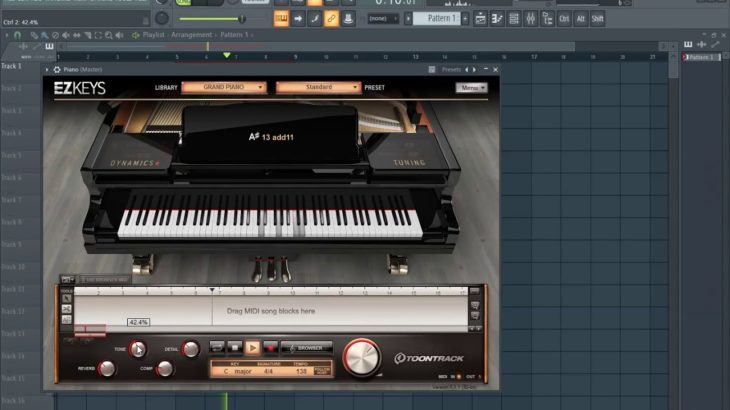Click the TUNING label on the piano
This screenshot has width=730, height=410.
409,163
